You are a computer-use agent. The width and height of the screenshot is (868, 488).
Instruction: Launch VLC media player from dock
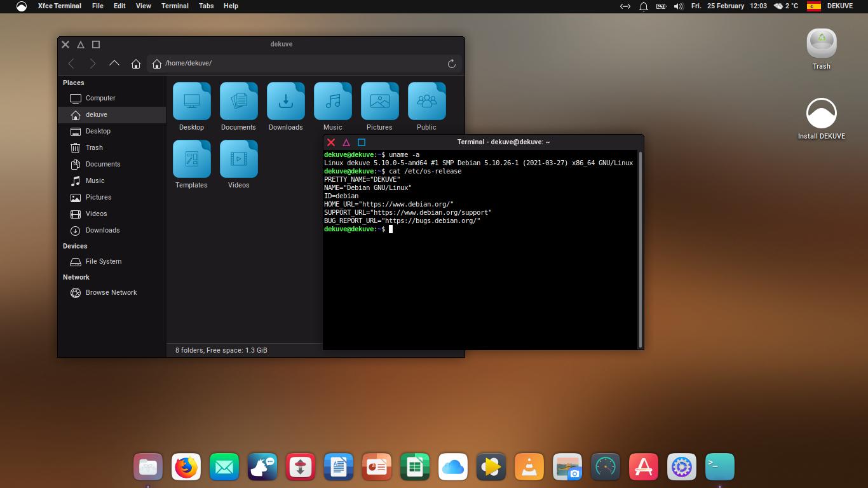[x=529, y=468]
